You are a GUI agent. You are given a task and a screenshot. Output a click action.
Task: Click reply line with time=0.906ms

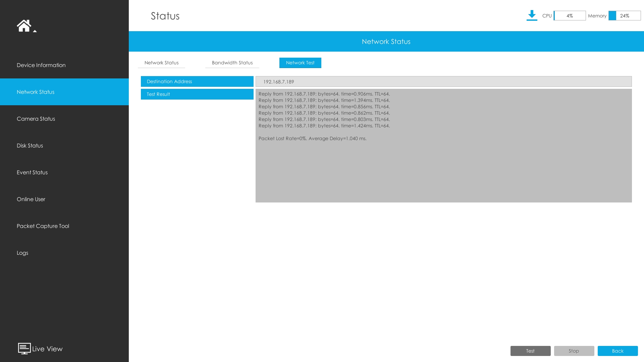[324, 94]
